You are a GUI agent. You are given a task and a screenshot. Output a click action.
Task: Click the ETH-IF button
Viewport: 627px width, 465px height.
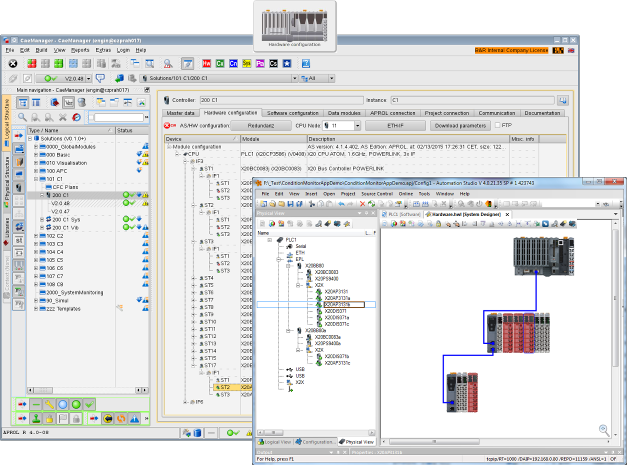pos(395,126)
